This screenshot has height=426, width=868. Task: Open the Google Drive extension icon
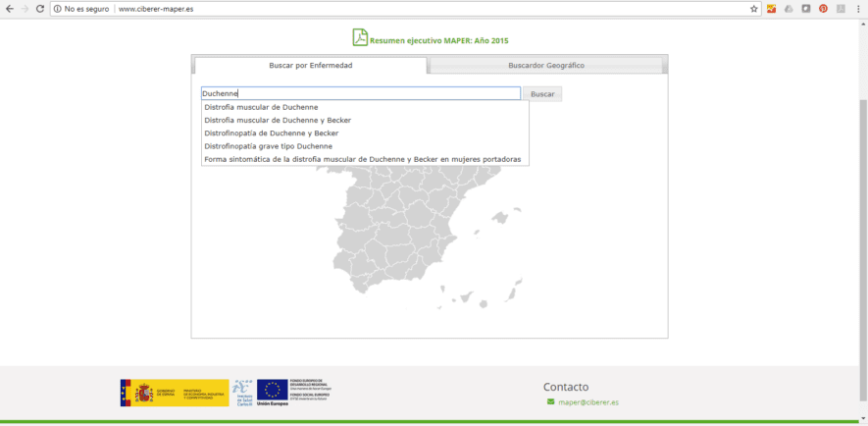tap(789, 8)
